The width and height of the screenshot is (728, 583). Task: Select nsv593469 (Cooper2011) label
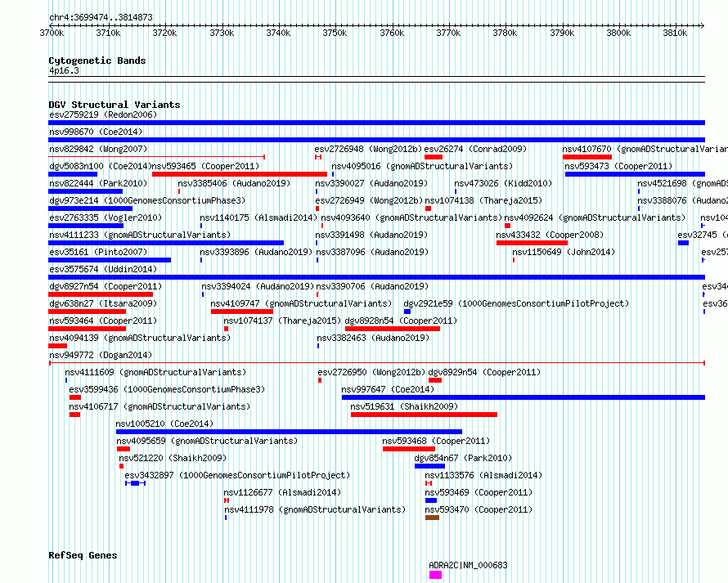[479, 492]
